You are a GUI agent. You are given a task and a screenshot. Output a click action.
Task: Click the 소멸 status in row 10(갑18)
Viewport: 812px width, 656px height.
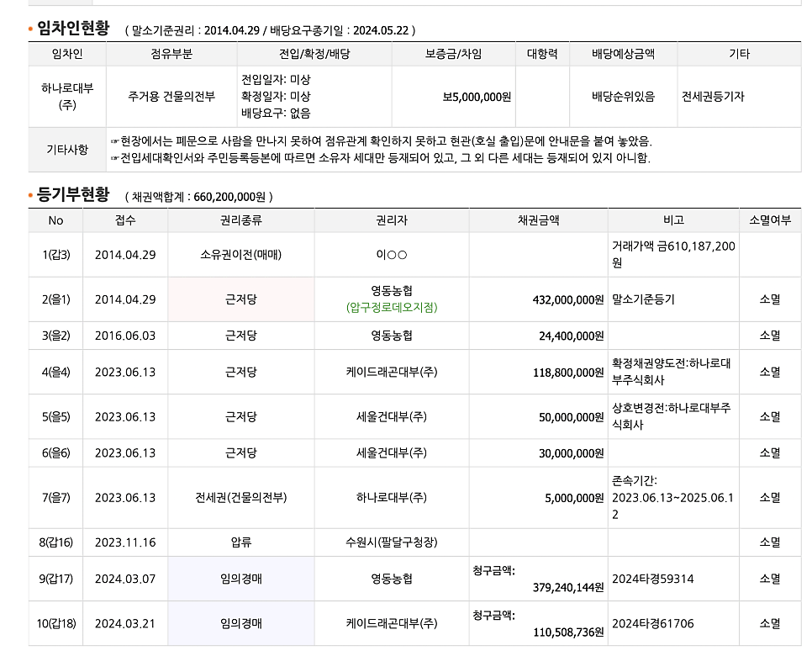[x=770, y=623]
